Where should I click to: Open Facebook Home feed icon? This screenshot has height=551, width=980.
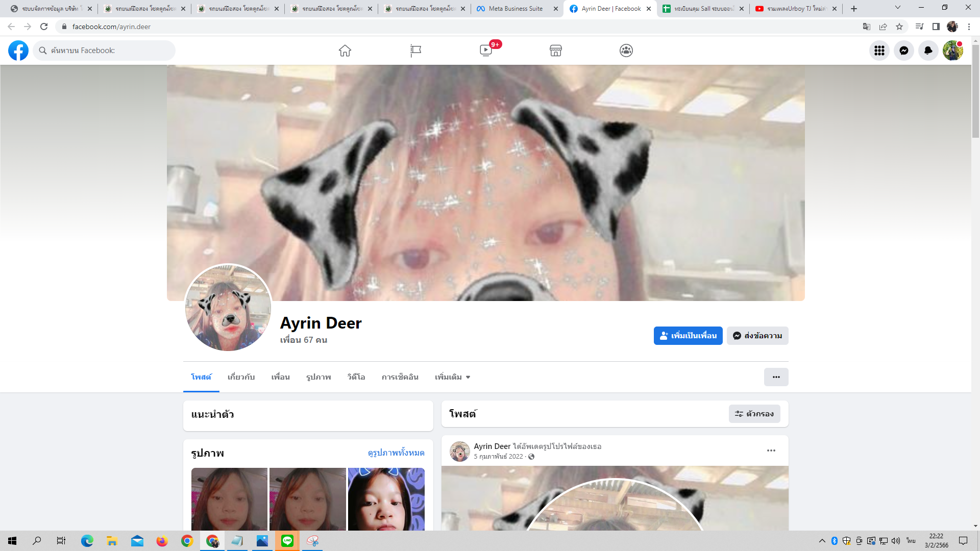point(345,51)
